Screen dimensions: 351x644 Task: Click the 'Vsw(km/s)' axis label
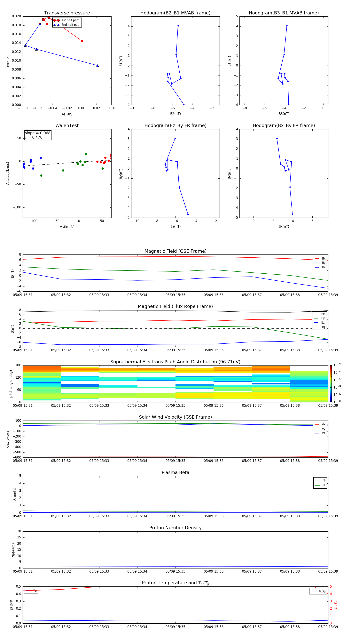[x=8, y=439]
